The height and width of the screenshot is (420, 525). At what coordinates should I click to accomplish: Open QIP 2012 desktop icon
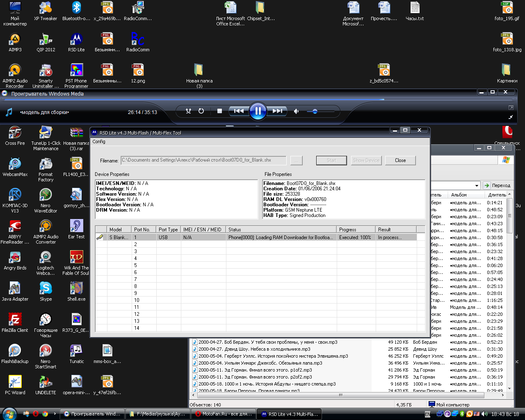click(x=46, y=42)
